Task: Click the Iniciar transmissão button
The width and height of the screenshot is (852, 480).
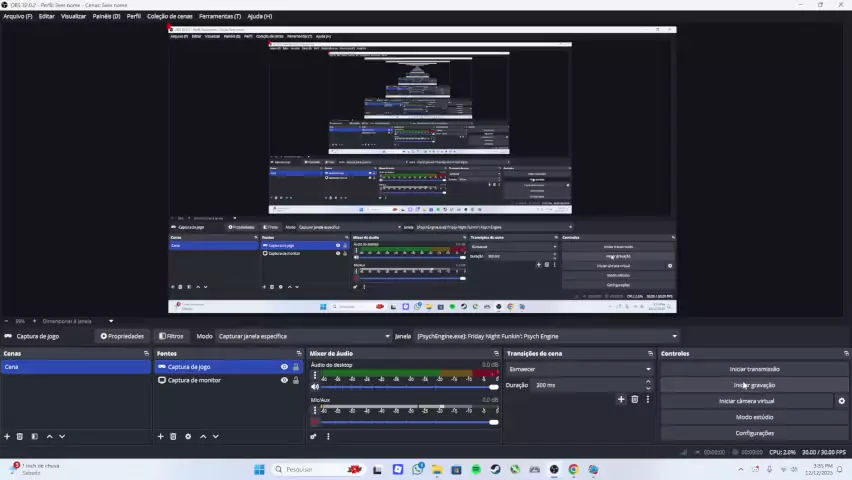Action: (x=754, y=369)
